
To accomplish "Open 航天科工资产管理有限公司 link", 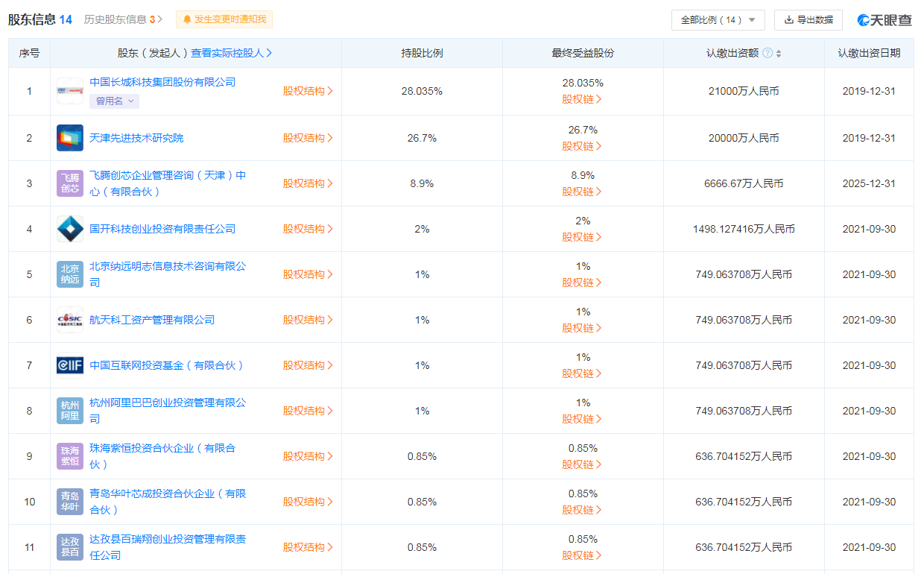I will [x=152, y=320].
